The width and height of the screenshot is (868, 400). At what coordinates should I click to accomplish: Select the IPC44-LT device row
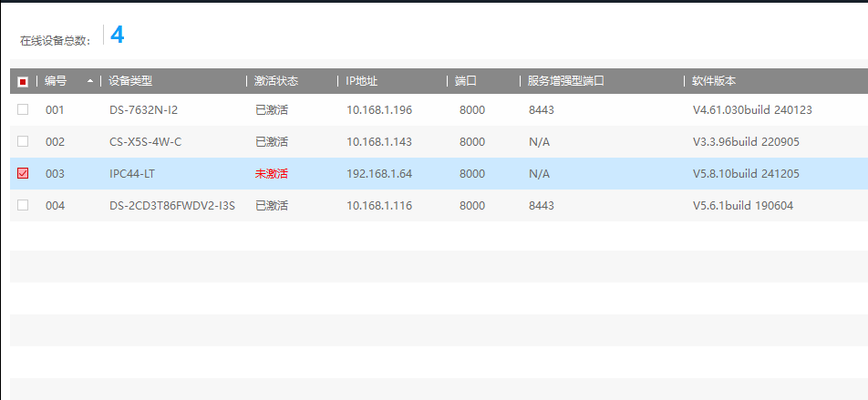point(439,174)
